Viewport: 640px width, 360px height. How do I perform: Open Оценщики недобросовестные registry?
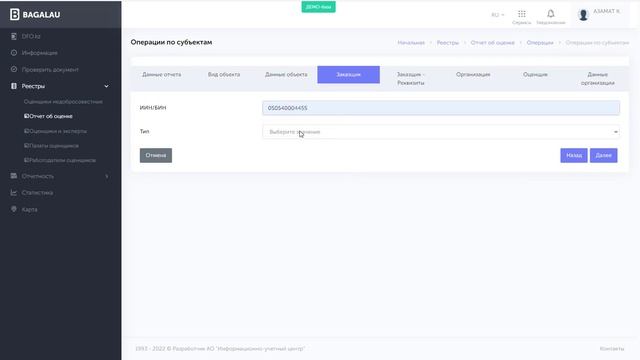click(63, 102)
